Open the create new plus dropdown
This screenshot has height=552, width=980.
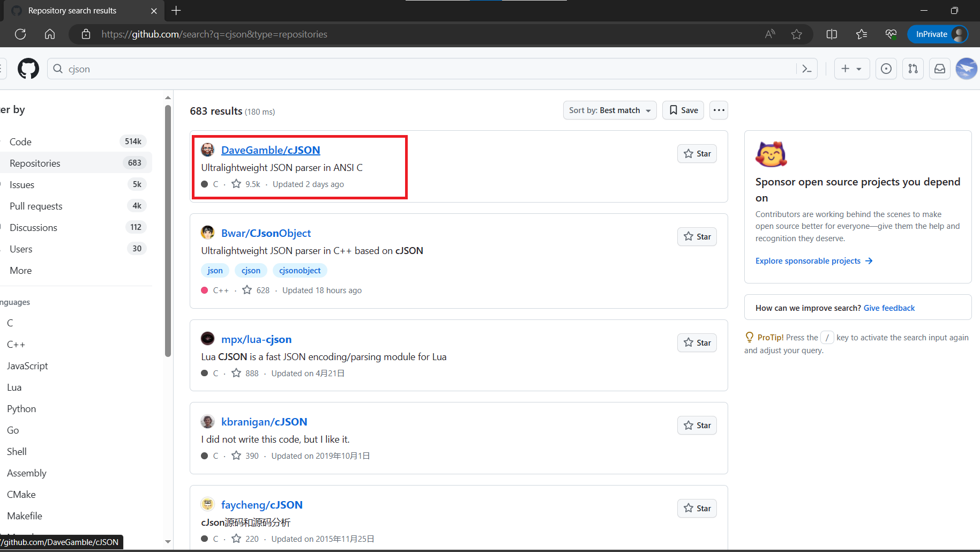coord(851,69)
